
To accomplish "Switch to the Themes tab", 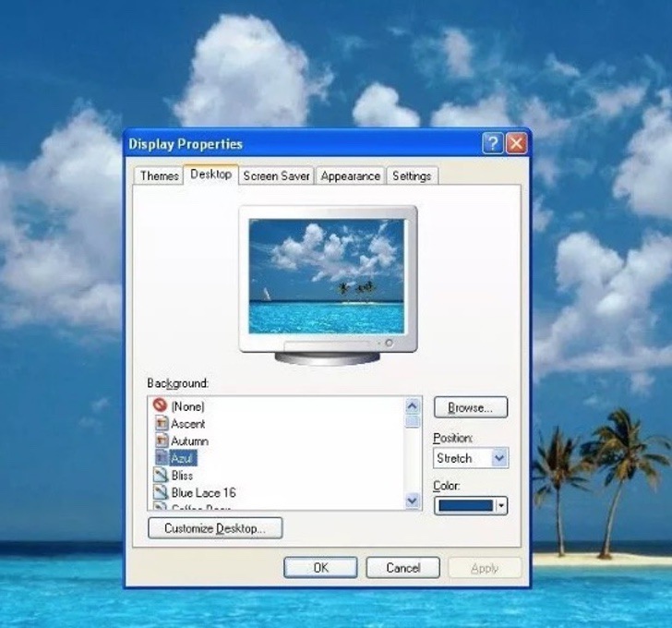I will pos(159,175).
